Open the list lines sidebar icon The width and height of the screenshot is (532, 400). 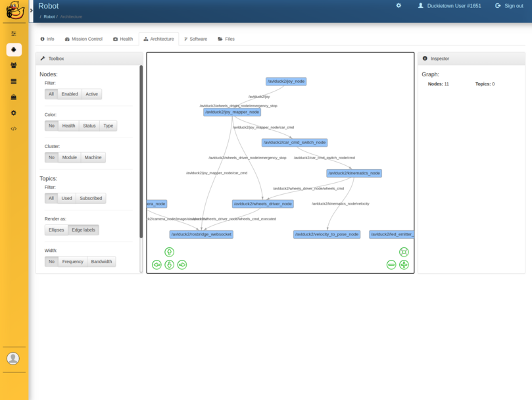pyautogui.click(x=14, y=82)
